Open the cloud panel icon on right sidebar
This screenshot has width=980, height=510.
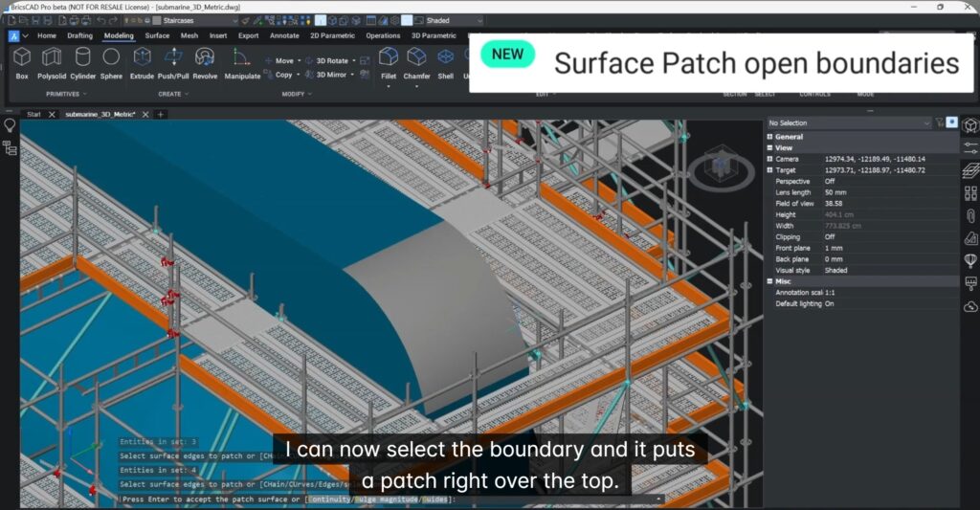970,306
